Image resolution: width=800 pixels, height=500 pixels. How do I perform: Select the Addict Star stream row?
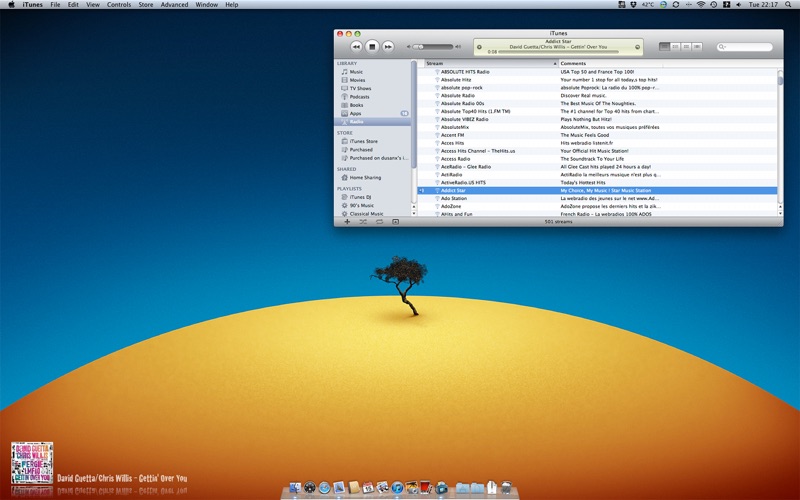(x=597, y=190)
